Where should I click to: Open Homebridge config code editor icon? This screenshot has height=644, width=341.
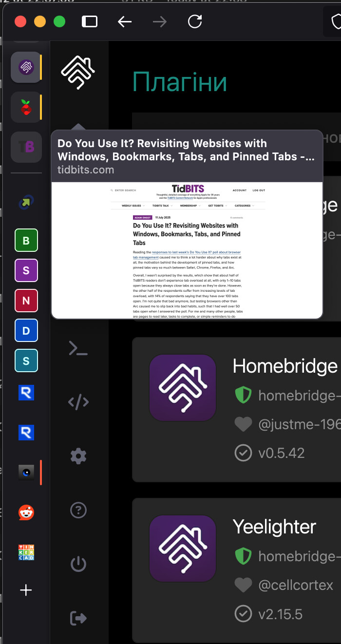click(x=78, y=402)
